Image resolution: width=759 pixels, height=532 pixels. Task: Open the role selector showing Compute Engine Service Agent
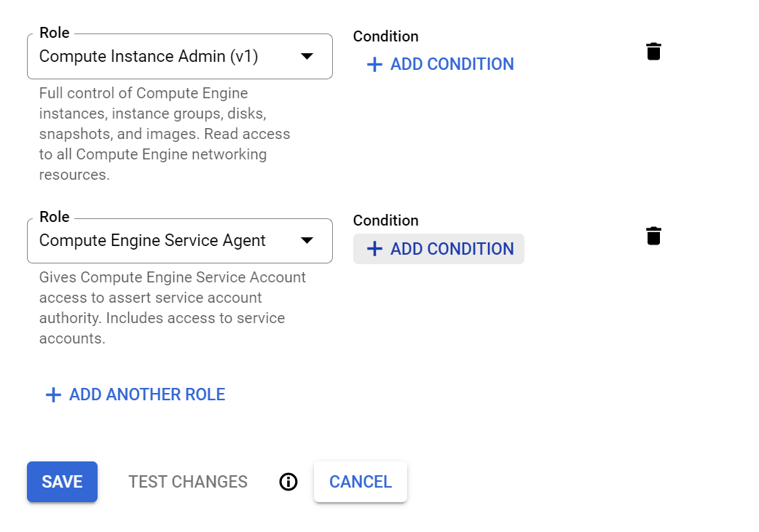pos(180,240)
